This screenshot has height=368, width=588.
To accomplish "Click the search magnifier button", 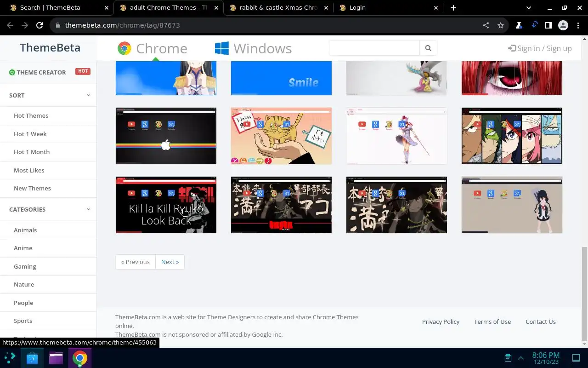I will 428,48.
